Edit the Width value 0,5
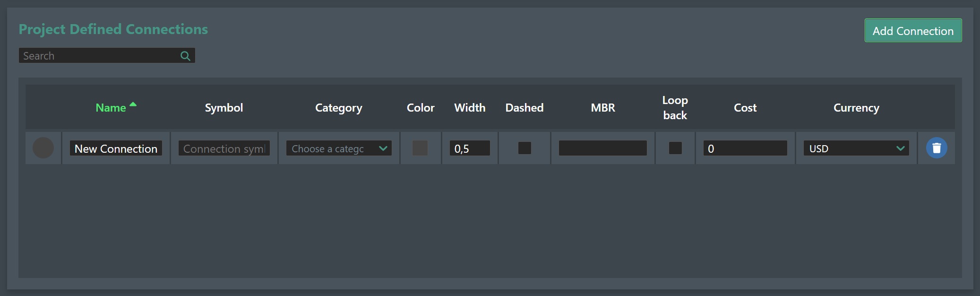Screen dimensions: 980x296 click(470, 148)
